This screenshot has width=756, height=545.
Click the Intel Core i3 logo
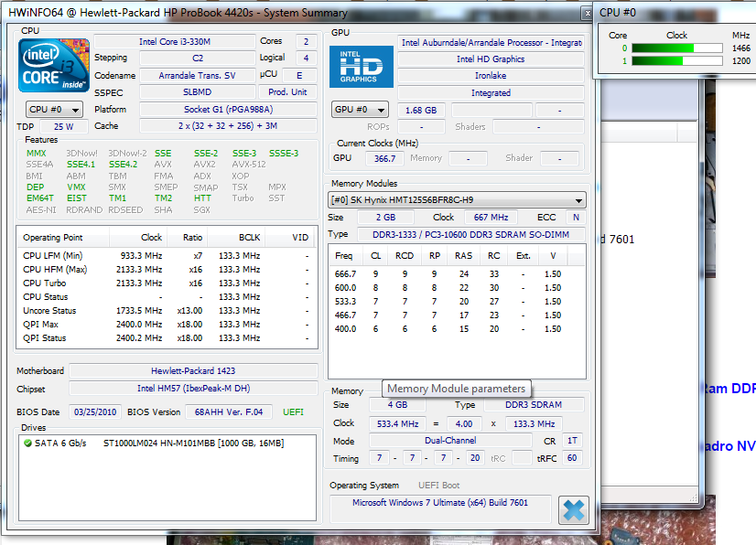pos(54,66)
